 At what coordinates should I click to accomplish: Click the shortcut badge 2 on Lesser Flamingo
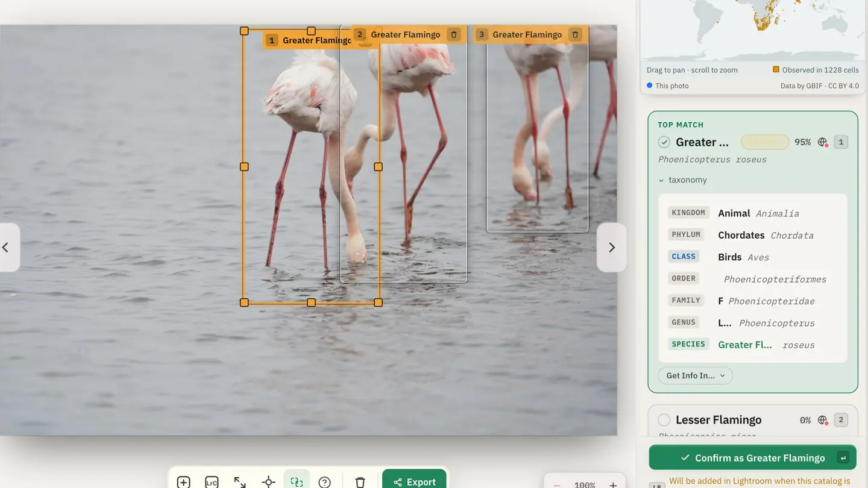coord(841,420)
